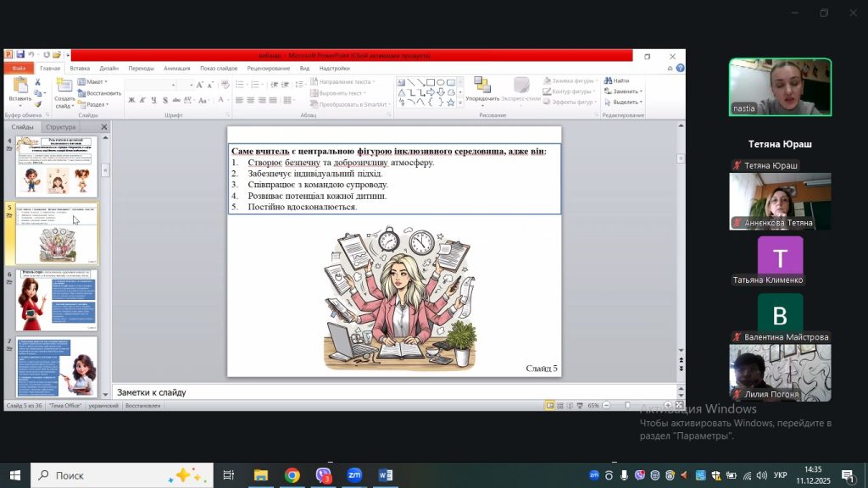Image resolution: width=868 pixels, height=488 pixels.
Task: Expand the Макет (Layout) dropdown
Action: click(93, 82)
